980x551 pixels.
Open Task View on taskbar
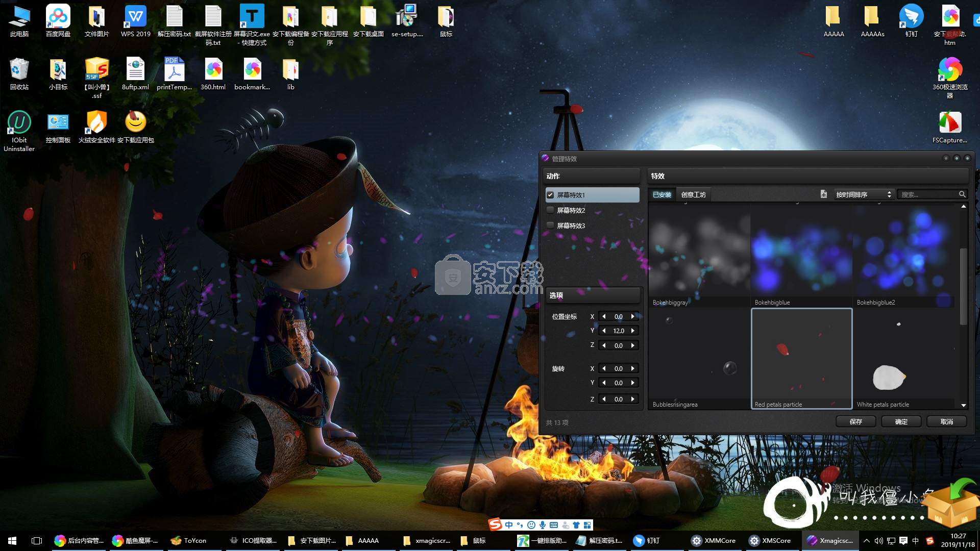(37, 540)
